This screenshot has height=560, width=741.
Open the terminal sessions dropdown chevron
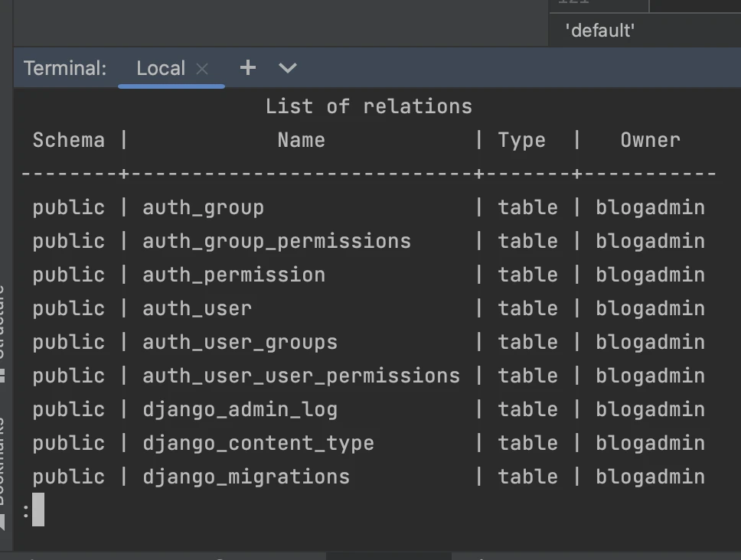tap(288, 68)
